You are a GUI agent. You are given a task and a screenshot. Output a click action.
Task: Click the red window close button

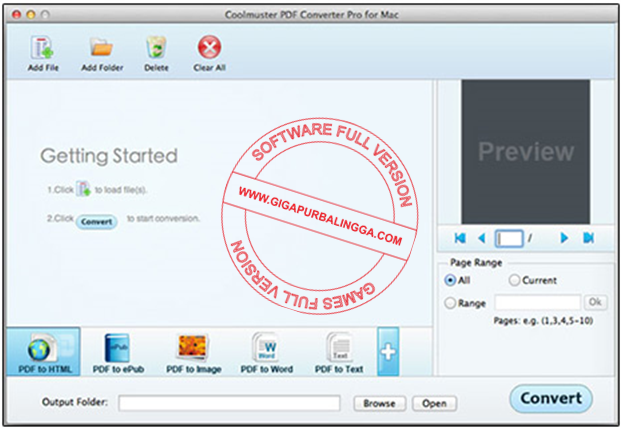[x=17, y=15]
